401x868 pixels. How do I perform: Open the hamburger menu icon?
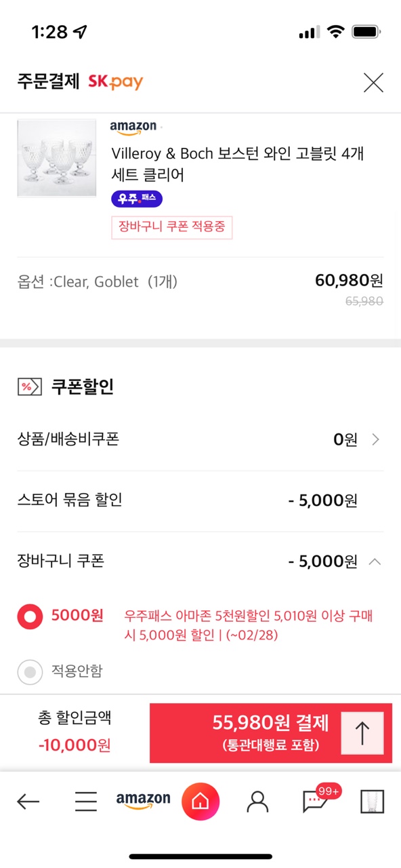[86, 802]
